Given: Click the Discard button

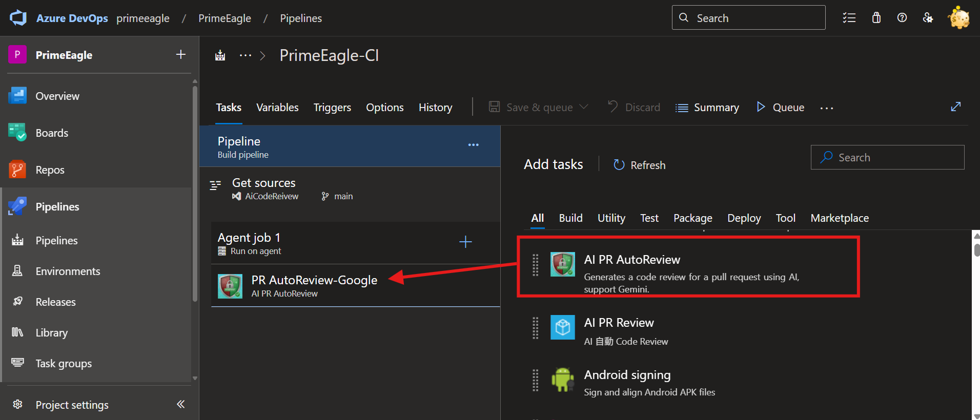Looking at the screenshot, I should point(634,107).
